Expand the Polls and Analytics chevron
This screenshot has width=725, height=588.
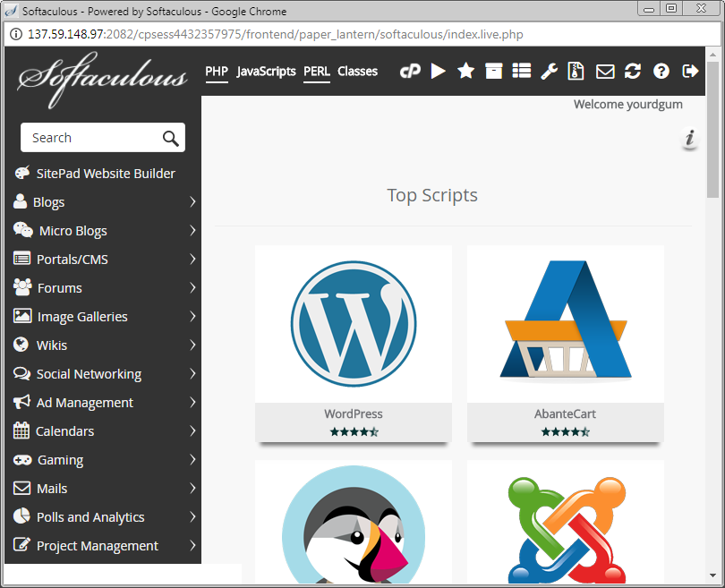click(x=192, y=516)
